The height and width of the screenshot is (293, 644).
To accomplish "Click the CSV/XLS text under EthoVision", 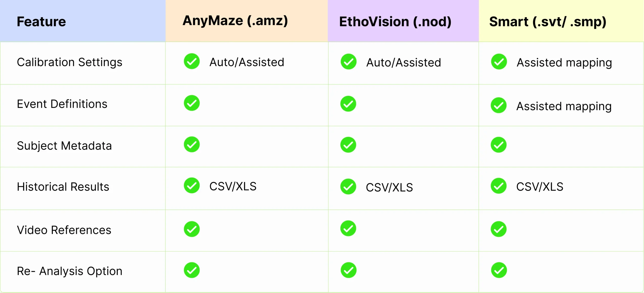I will (x=389, y=187).
